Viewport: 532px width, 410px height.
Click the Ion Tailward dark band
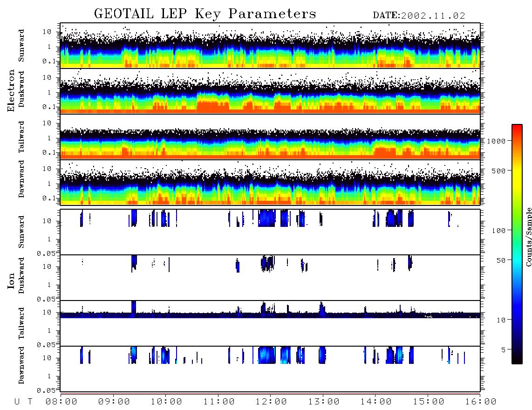coord(270,315)
